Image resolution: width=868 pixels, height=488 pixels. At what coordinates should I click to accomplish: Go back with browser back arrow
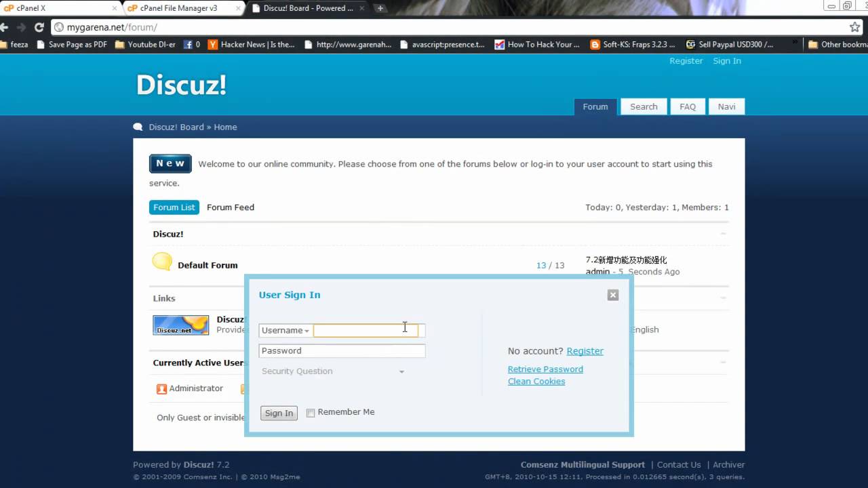(4, 27)
